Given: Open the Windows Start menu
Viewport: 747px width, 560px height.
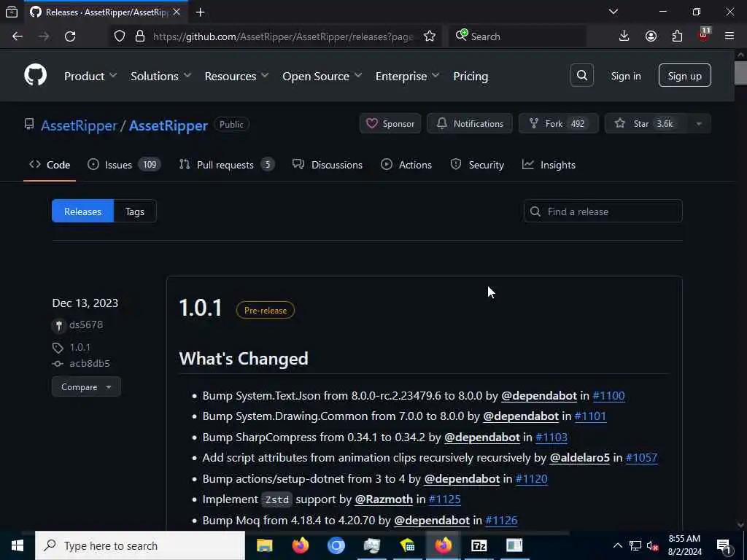Looking at the screenshot, I should tap(18, 545).
